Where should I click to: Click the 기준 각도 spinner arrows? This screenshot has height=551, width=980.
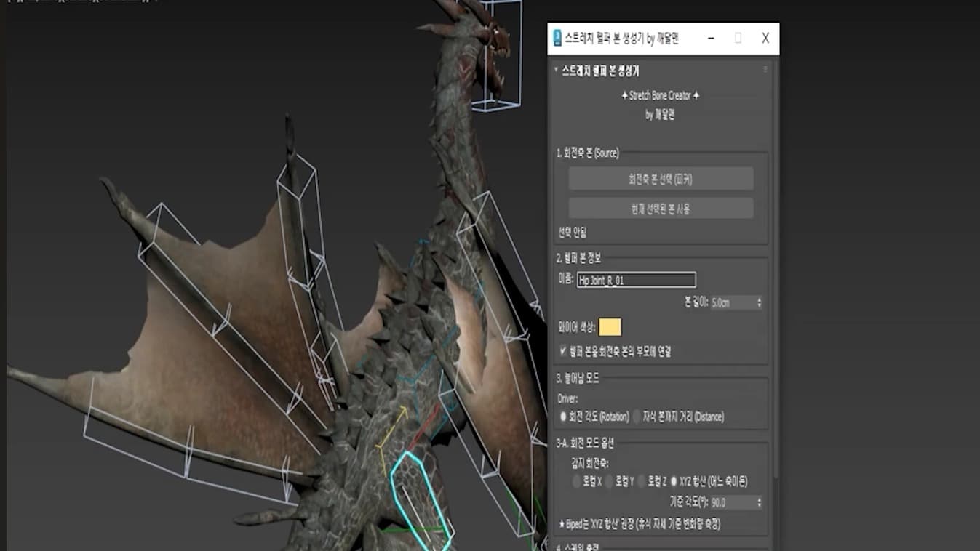760,502
